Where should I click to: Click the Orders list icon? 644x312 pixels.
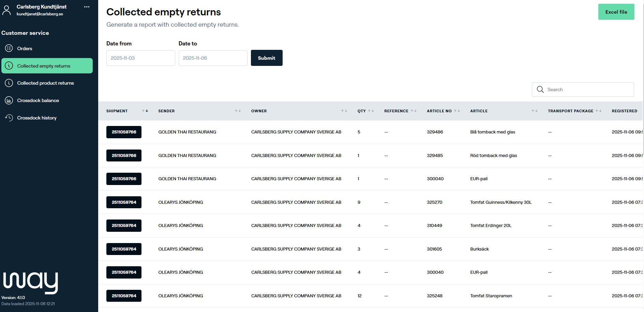[9, 48]
